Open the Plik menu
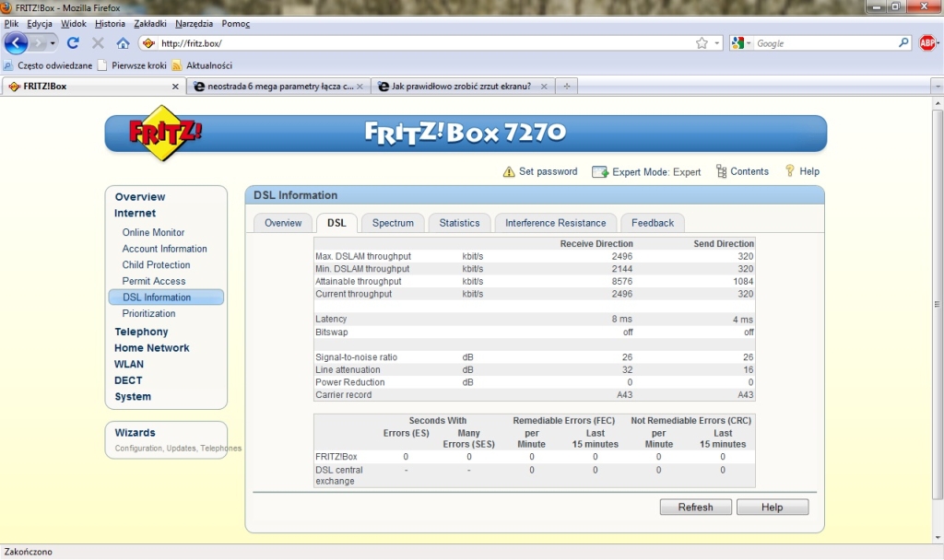This screenshot has height=560, width=944. click(x=11, y=23)
